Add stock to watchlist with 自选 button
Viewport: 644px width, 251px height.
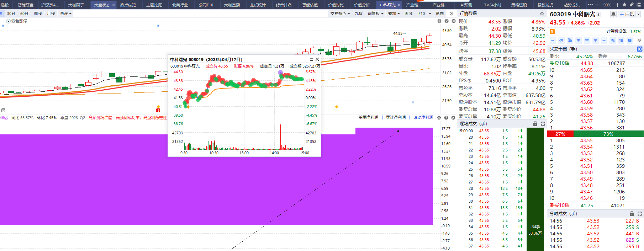tap(627, 14)
